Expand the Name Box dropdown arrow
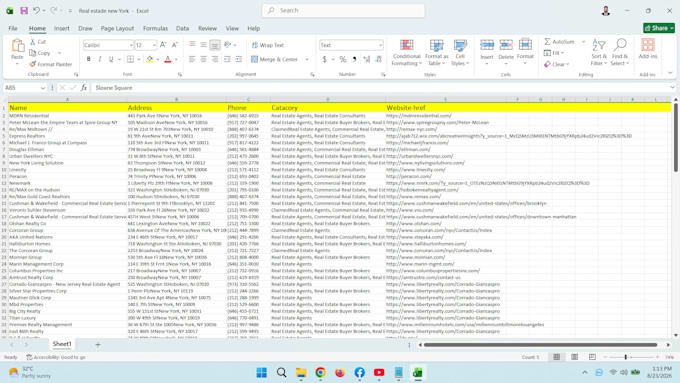Viewport: 680px width, 383px height. [x=42, y=88]
